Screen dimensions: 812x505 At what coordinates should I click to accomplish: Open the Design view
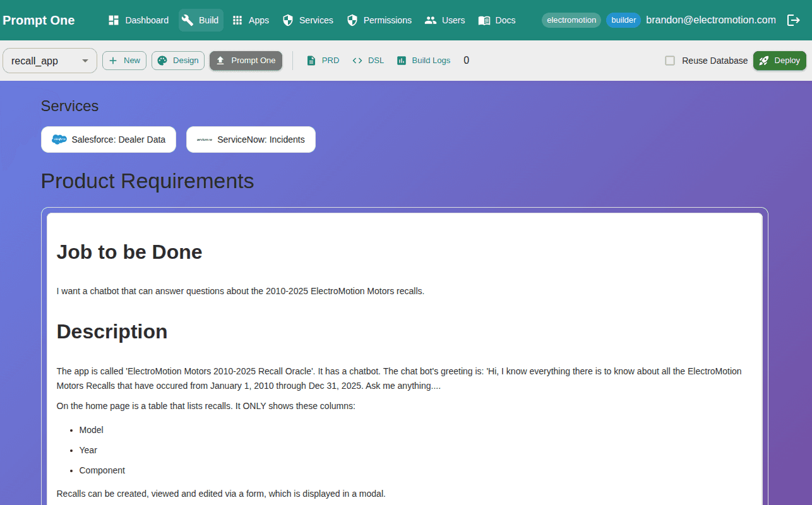[177, 60]
